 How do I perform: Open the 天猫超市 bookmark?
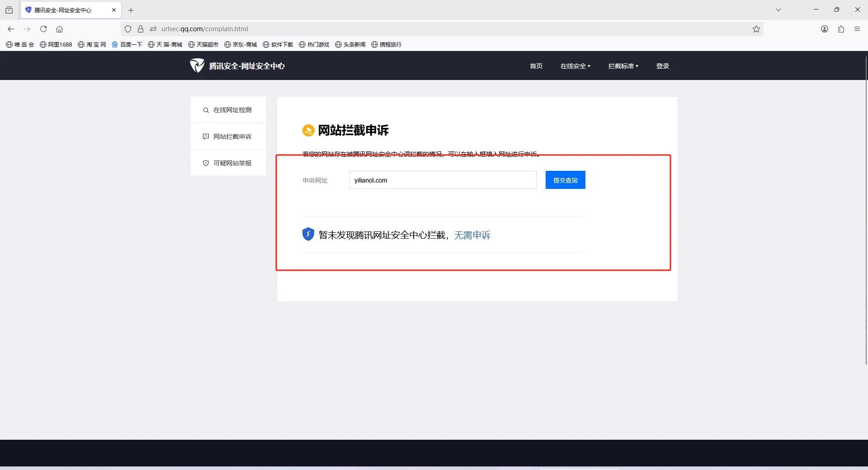pyautogui.click(x=203, y=44)
